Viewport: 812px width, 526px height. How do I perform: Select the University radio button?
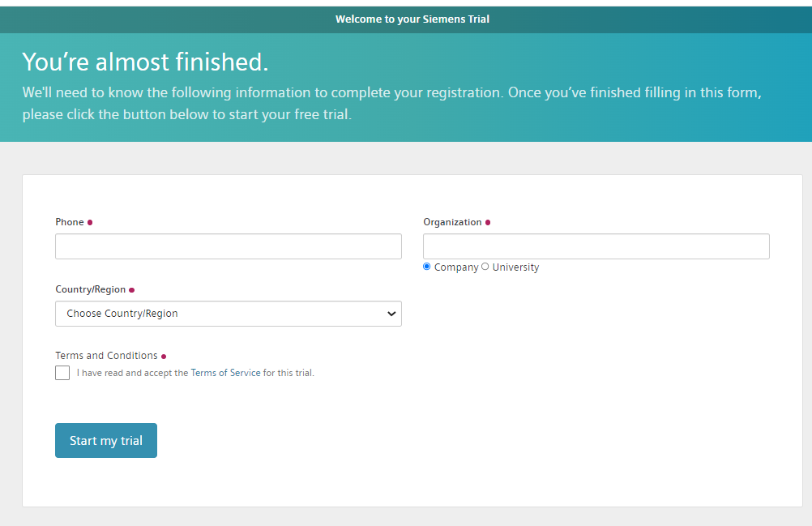(x=485, y=267)
